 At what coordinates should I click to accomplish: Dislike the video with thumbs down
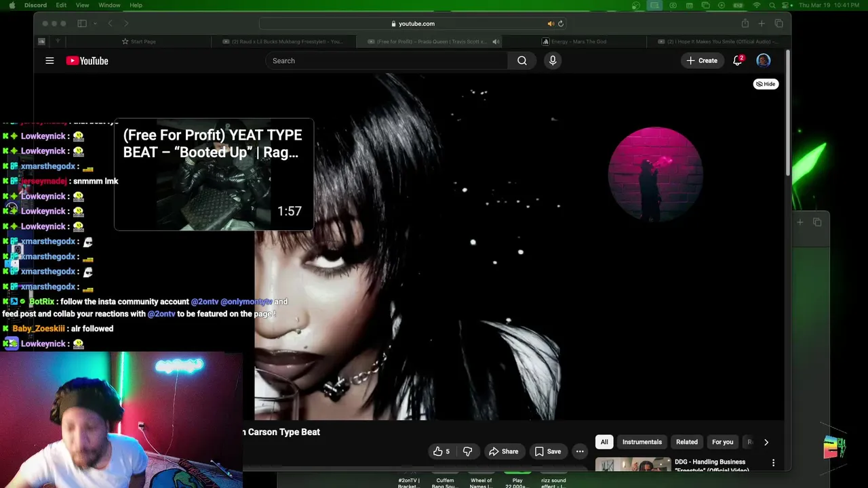467,451
